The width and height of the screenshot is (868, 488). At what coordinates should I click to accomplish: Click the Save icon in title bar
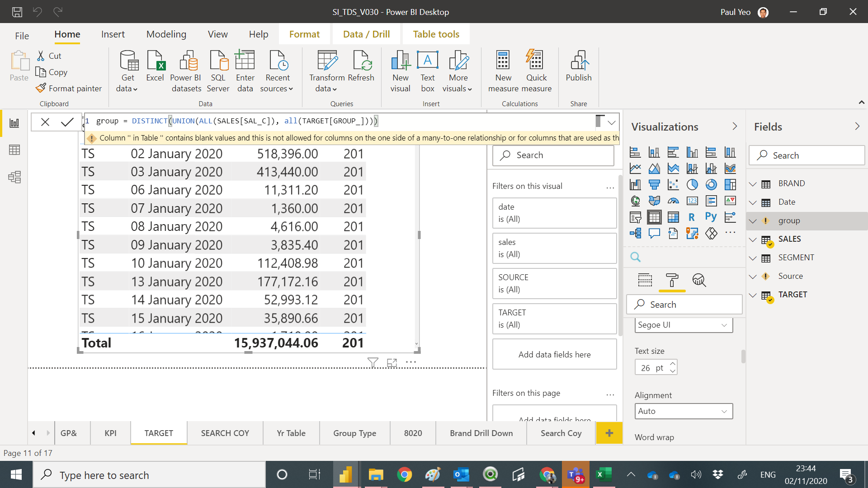(x=17, y=12)
